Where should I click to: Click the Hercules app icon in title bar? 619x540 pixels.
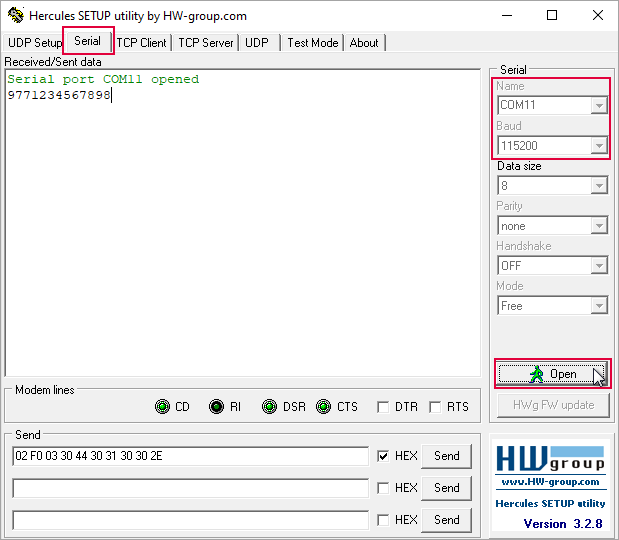pos(16,15)
